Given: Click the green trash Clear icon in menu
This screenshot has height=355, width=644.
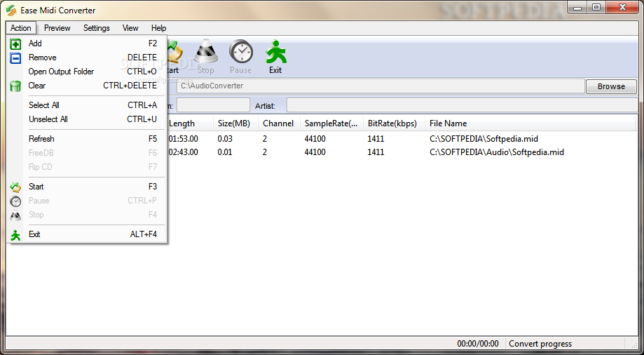Looking at the screenshot, I should (x=15, y=86).
